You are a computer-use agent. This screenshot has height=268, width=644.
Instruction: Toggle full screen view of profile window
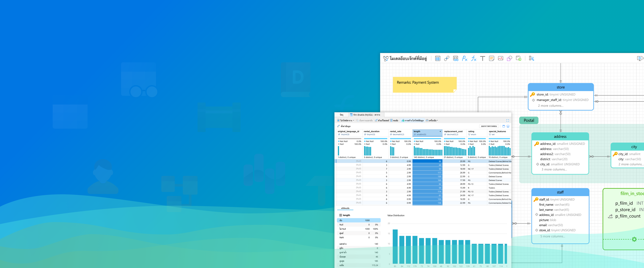tap(507, 120)
